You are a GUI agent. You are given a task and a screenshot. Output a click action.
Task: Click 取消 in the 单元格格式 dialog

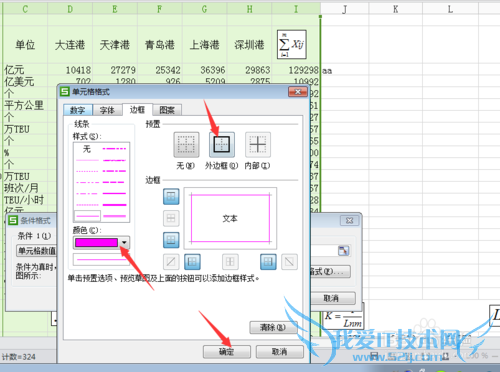[280, 351]
